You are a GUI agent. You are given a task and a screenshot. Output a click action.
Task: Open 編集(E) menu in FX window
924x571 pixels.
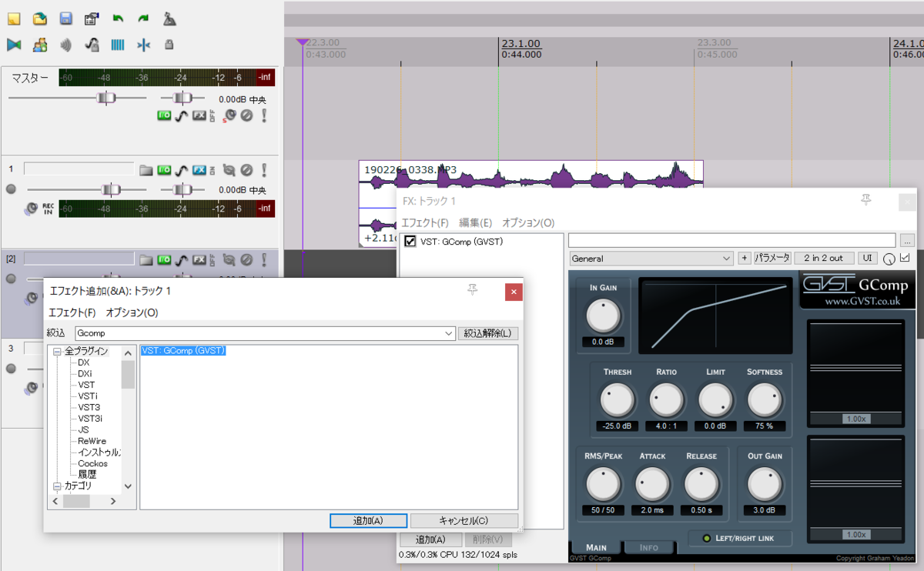pos(475,223)
